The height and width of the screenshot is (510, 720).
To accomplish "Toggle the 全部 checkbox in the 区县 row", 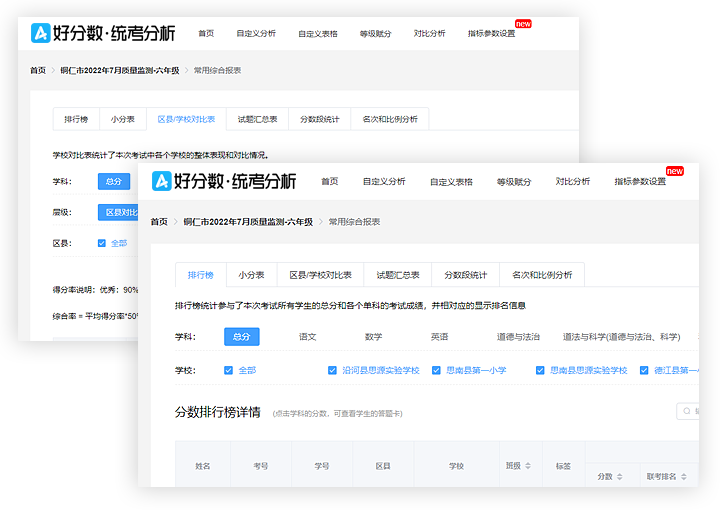I will pyautogui.click(x=102, y=243).
